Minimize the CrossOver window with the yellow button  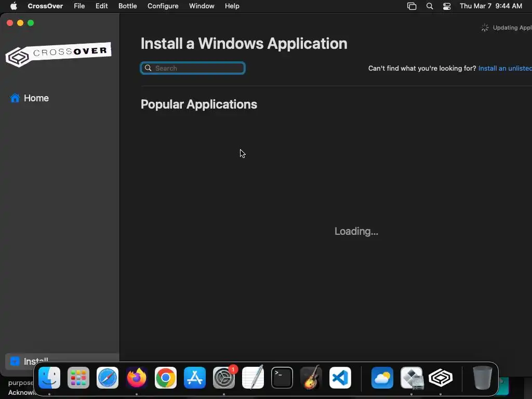point(20,23)
